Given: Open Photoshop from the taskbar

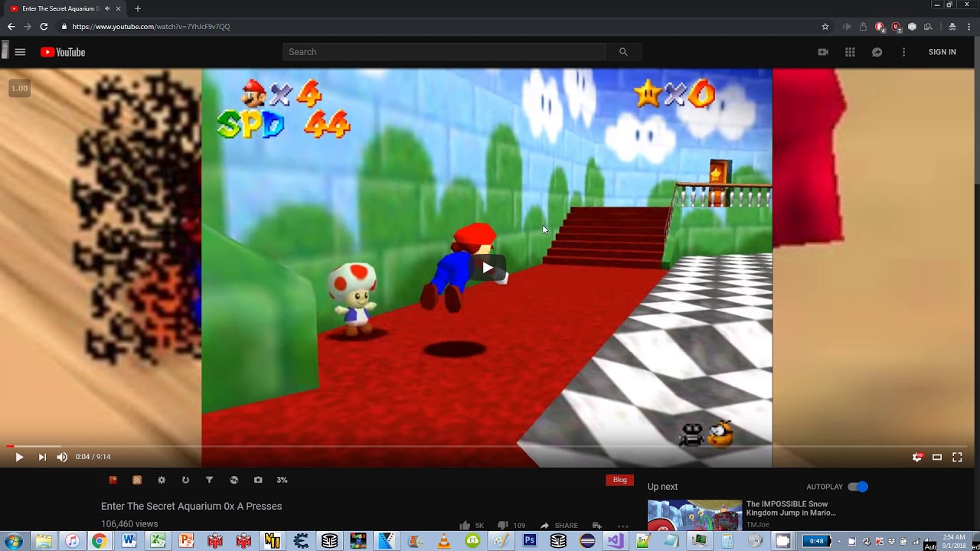Looking at the screenshot, I should tap(529, 541).
